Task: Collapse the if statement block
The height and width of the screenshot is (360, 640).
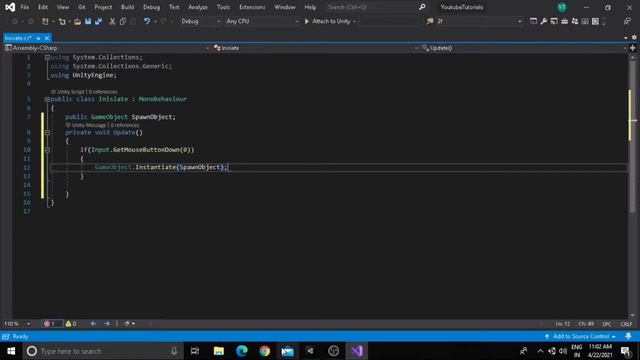Action: [47, 150]
